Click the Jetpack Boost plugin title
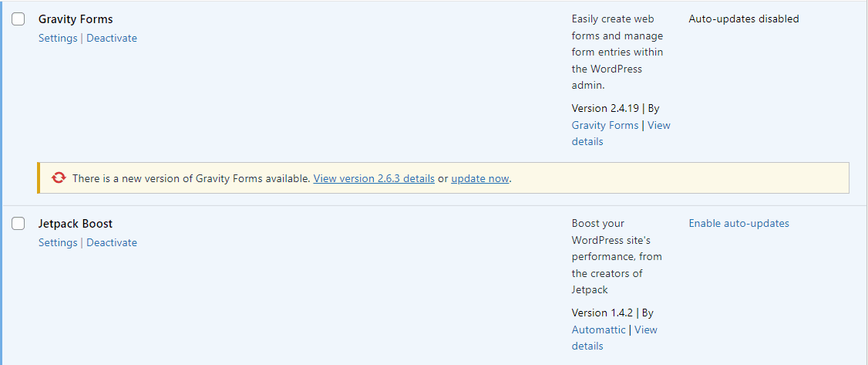 [76, 224]
